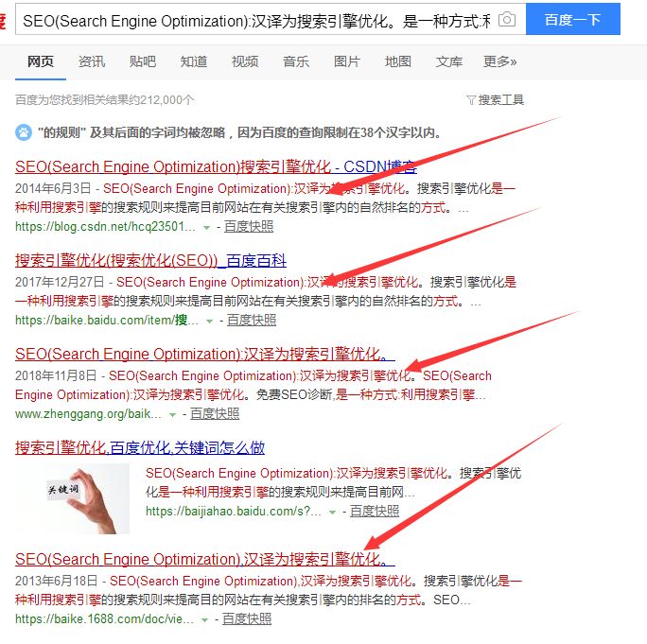Open the 知道 tab
The height and width of the screenshot is (644, 647).
click(194, 61)
